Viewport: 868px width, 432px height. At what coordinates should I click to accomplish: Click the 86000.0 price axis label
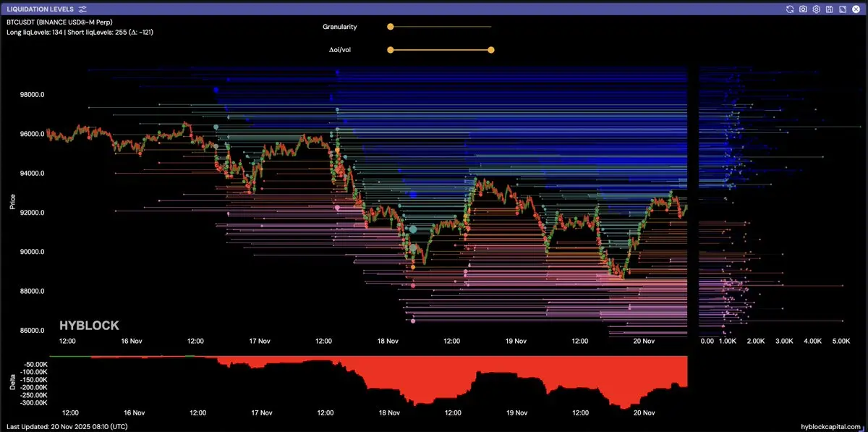click(x=32, y=331)
